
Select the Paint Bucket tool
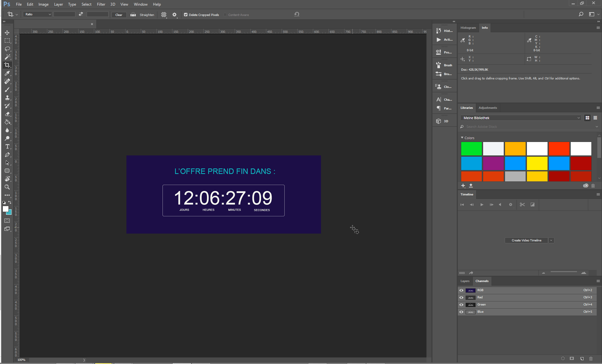7,122
